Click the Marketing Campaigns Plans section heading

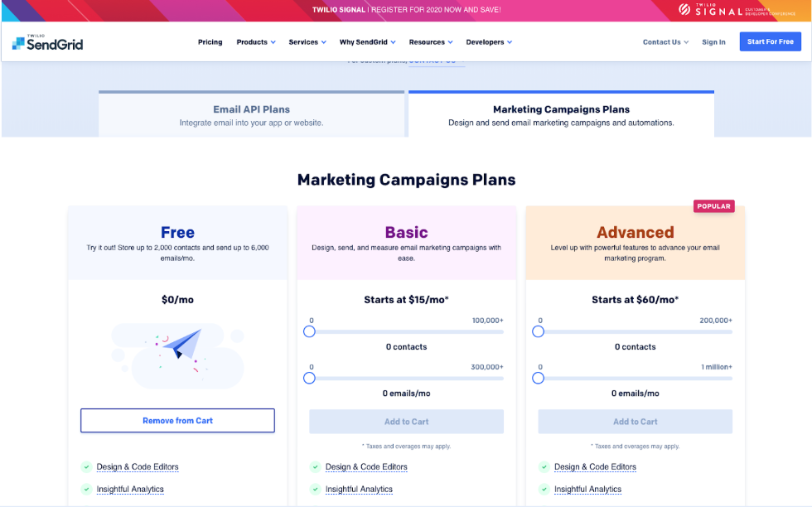click(407, 180)
